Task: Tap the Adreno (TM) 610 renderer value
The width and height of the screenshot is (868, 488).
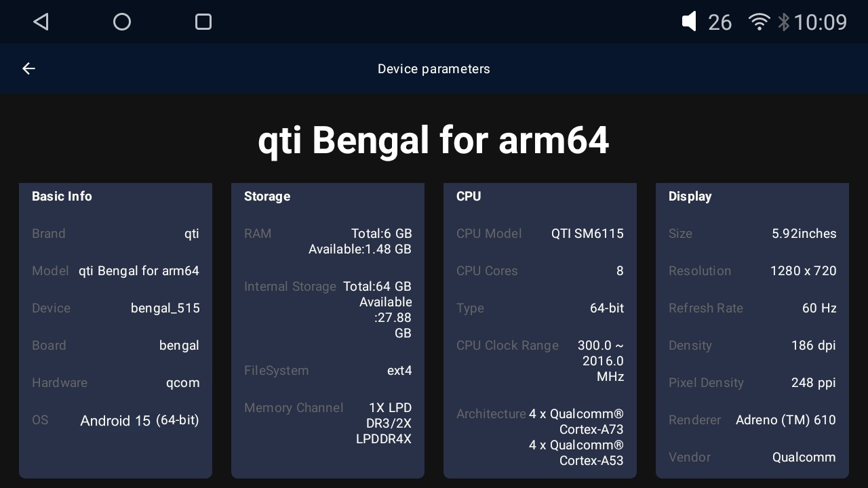Action: point(785,420)
